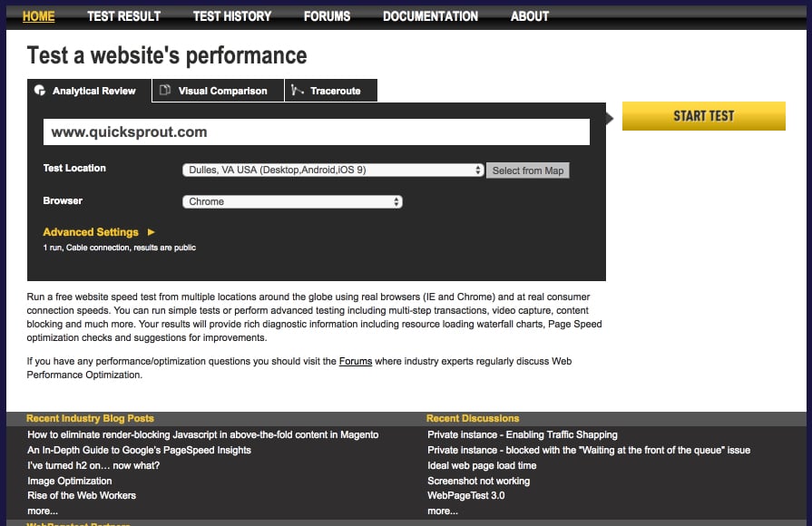Click more... under Recent Discussions
The width and height of the screenshot is (812, 526).
(x=443, y=511)
